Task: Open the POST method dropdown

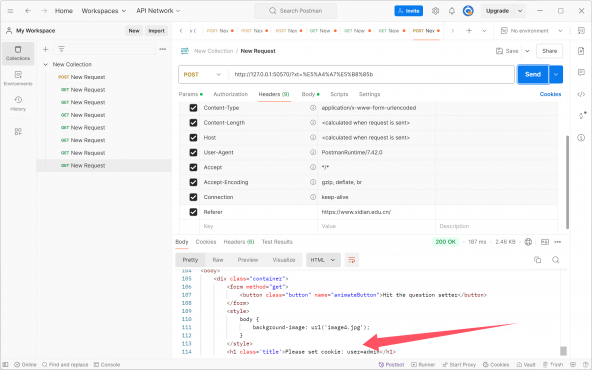Action: coord(203,74)
